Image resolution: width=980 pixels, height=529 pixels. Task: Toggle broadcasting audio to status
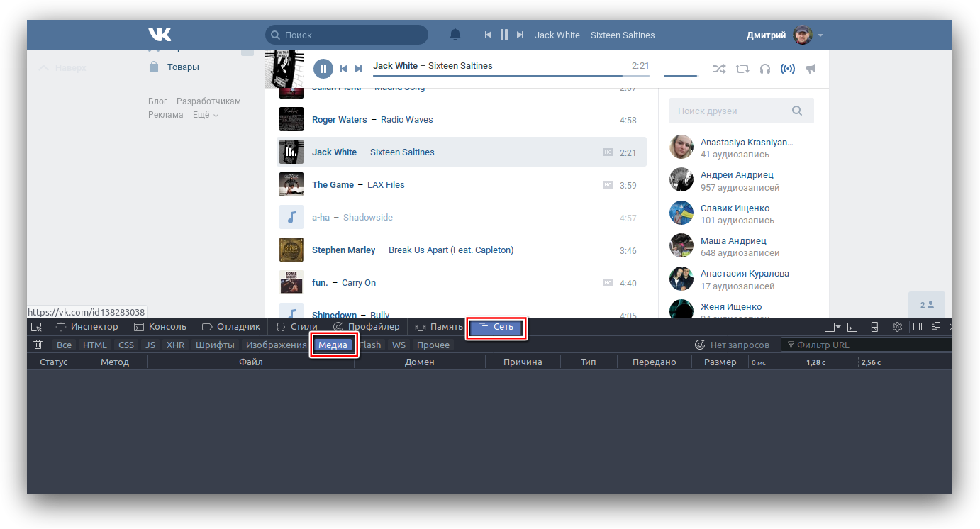(x=788, y=69)
